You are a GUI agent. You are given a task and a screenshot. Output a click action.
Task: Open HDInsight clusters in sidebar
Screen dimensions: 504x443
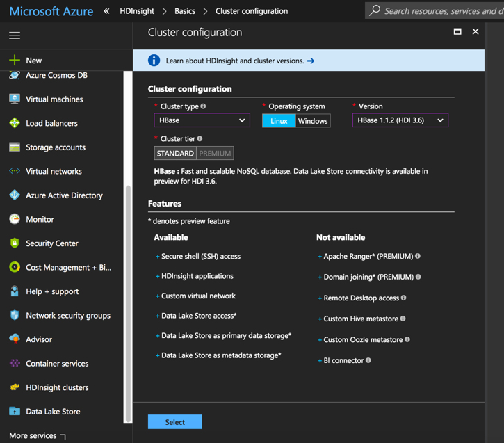(x=57, y=387)
